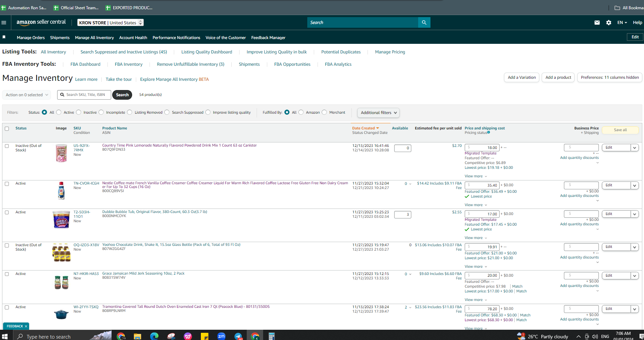Open Microsoft Edge from taskbar
644x340 pixels.
click(x=154, y=337)
